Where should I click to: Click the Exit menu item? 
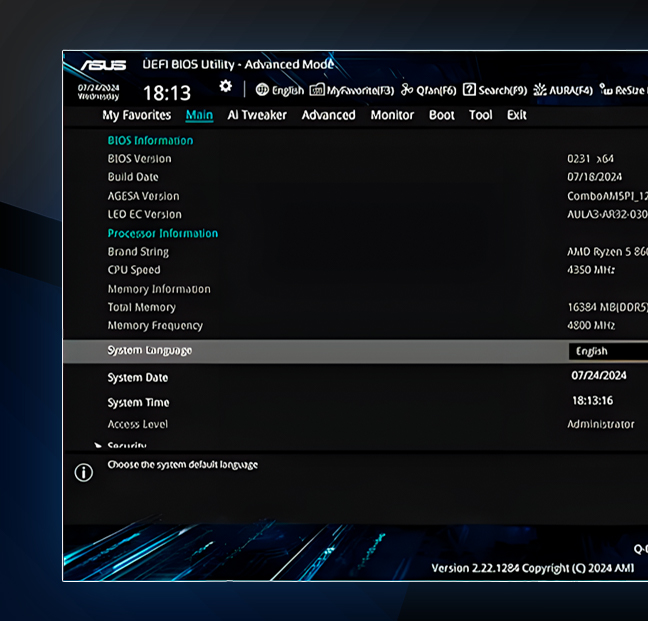pyautogui.click(x=516, y=115)
